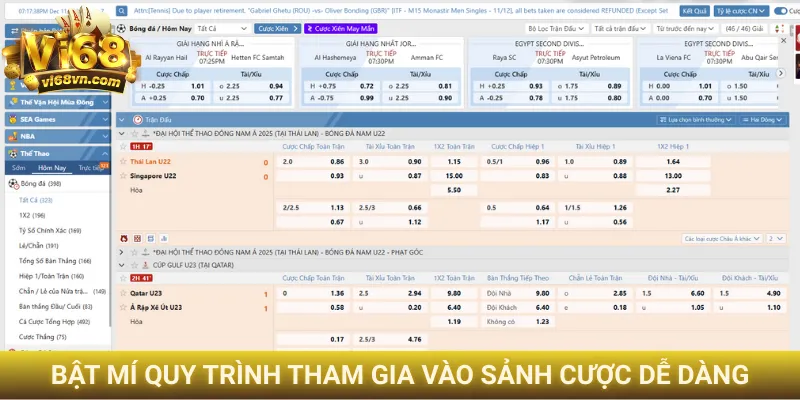Toggle the switch next to Tỷ lệ cược CN
Viewport: 800px width, 400px height.
pyautogui.click(x=780, y=11)
